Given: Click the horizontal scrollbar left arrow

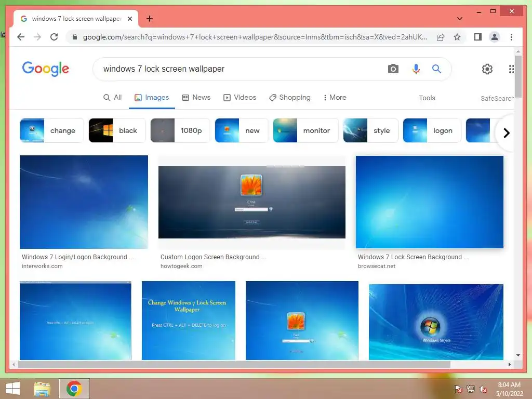Looking at the screenshot, I should tap(14, 364).
